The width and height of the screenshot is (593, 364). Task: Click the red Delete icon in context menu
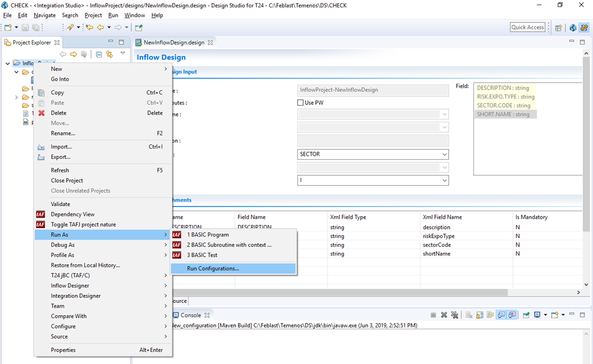pos(41,113)
